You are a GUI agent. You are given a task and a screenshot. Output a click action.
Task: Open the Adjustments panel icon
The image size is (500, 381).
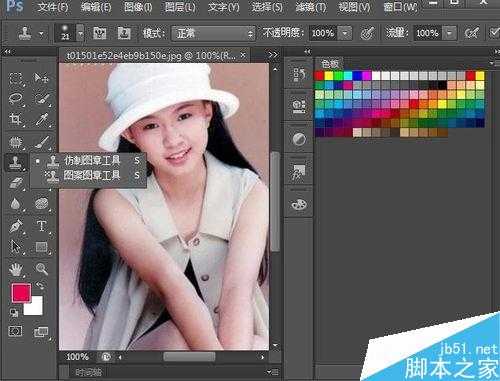point(298,139)
